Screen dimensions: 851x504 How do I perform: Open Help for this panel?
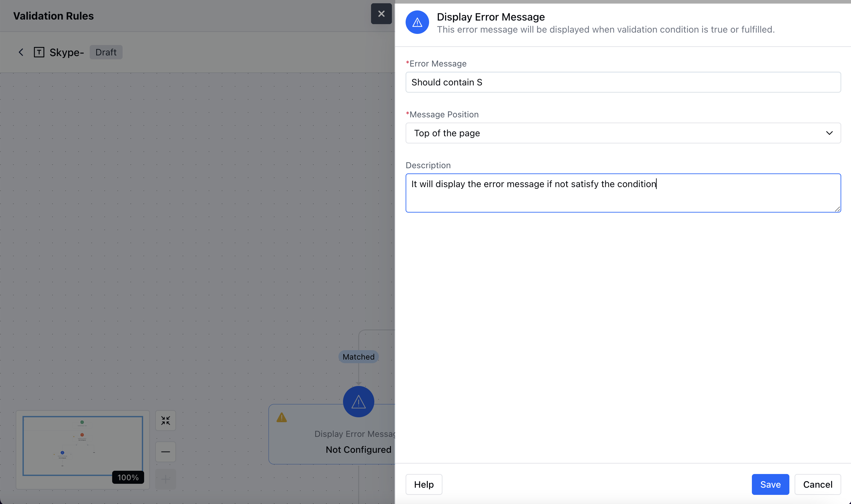[424, 484]
